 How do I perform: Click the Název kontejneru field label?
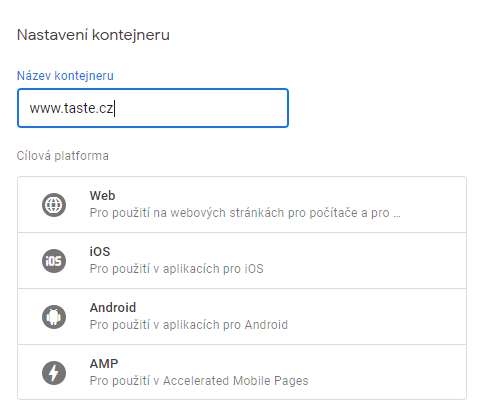[x=65, y=76]
